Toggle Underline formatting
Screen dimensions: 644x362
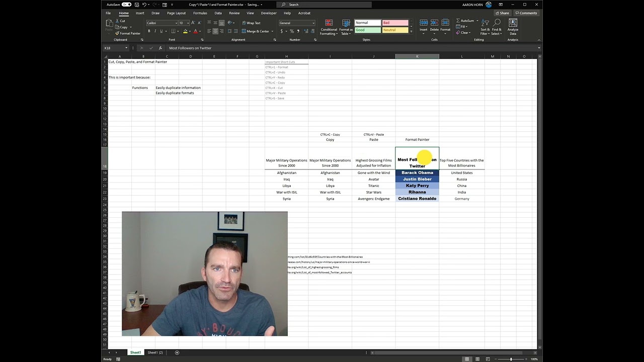pos(161,31)
